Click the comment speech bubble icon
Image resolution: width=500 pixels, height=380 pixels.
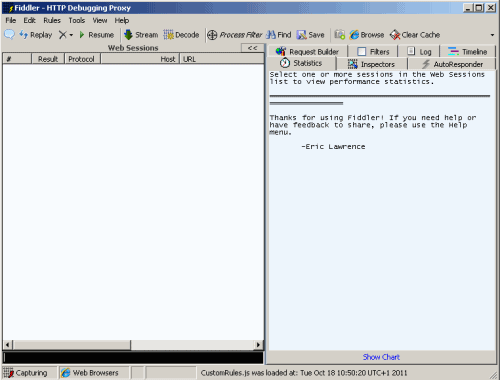click(x=9, y=34)
